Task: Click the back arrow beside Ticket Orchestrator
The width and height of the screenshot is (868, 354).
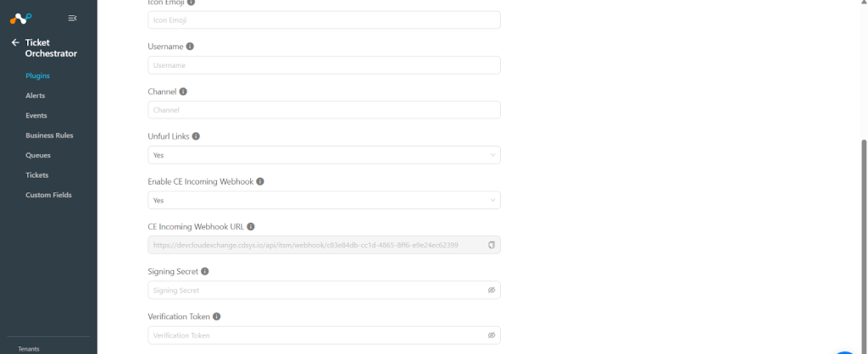Action: 15,42
